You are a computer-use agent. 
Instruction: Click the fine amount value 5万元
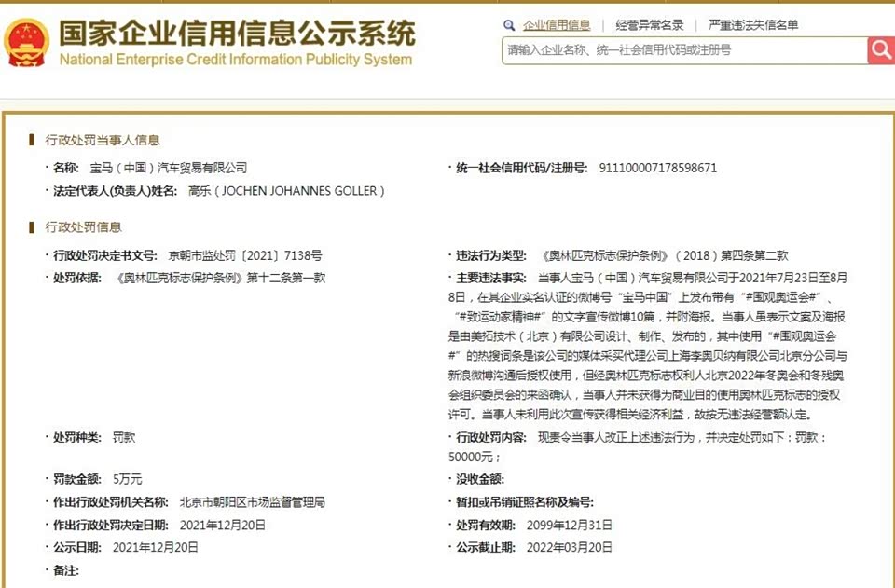click(x=127, y=479)
